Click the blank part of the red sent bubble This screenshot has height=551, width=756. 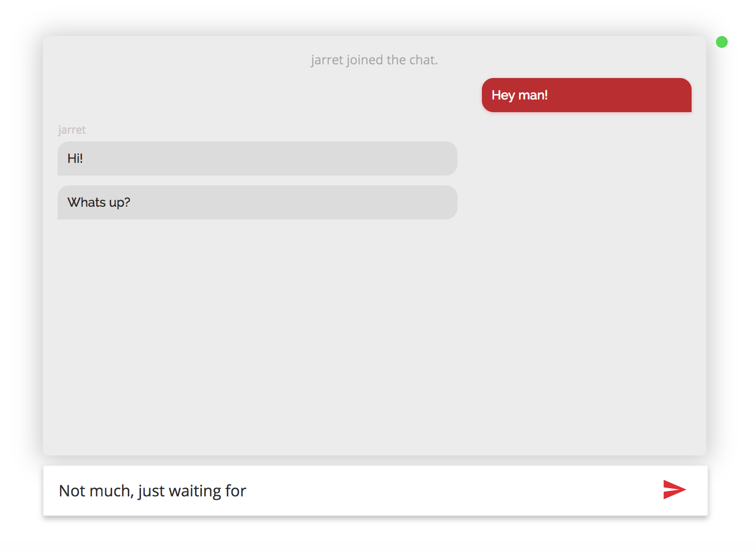[619, 95]
